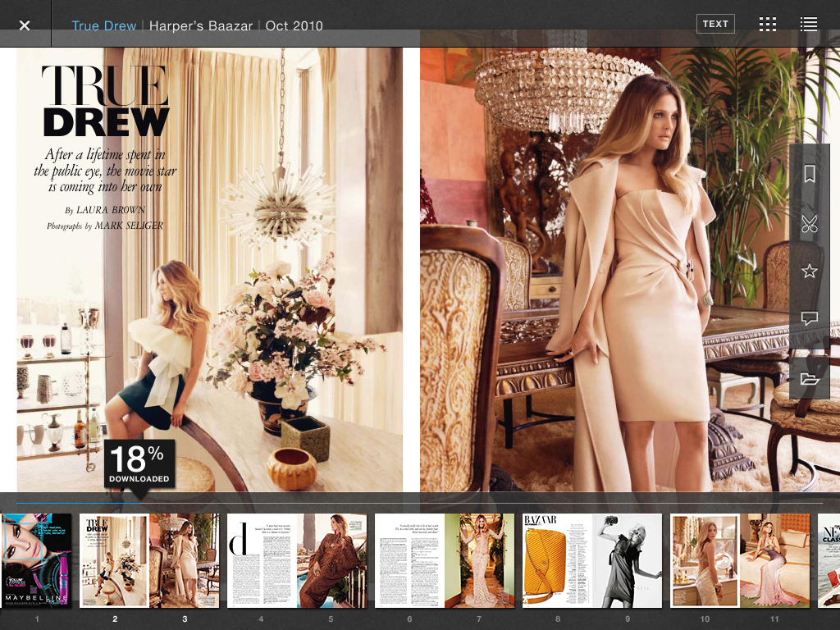
Task: Tap page number 5 under the thumbnails
Action: pos(331,619)
